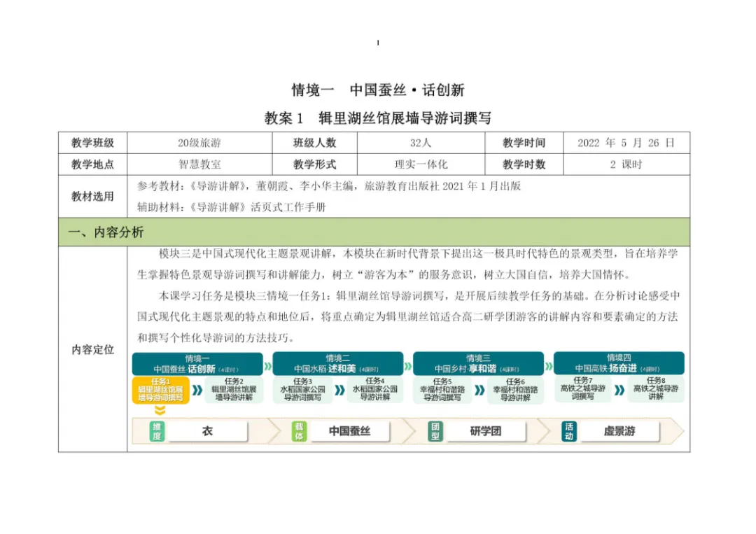Screen dimensions: 756x534
Task: Click the 教学时间 label cell
Action: [x=524, y=143]
